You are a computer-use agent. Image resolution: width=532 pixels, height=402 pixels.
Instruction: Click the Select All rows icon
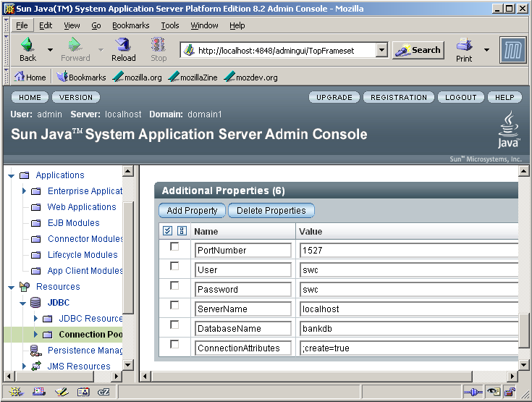(x=167, y=231)
